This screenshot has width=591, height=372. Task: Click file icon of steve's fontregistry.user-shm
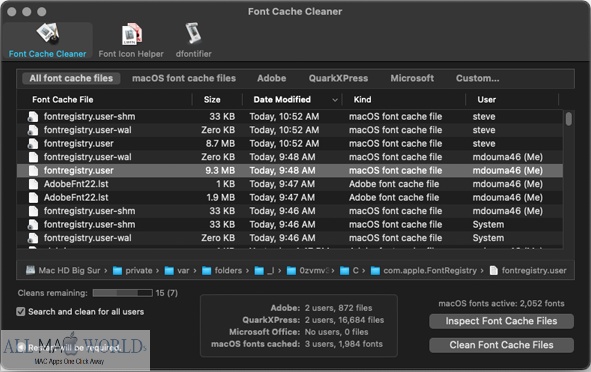(33, 116)
